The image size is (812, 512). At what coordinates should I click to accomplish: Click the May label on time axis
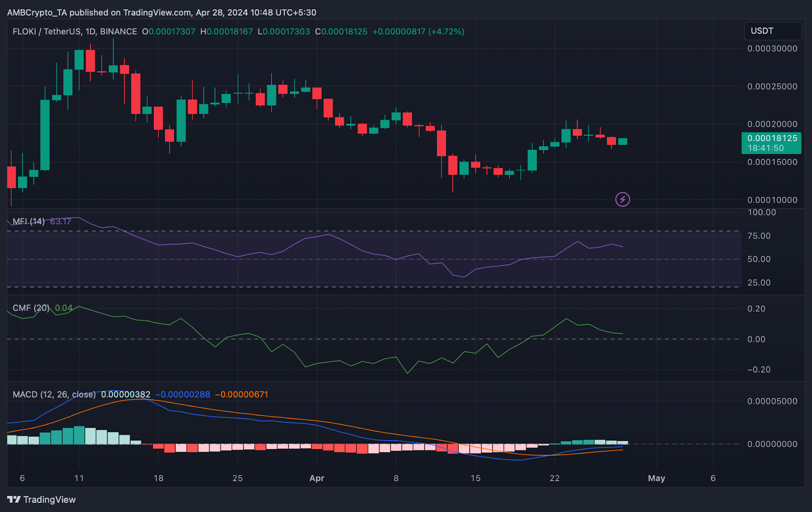(656, 478)
